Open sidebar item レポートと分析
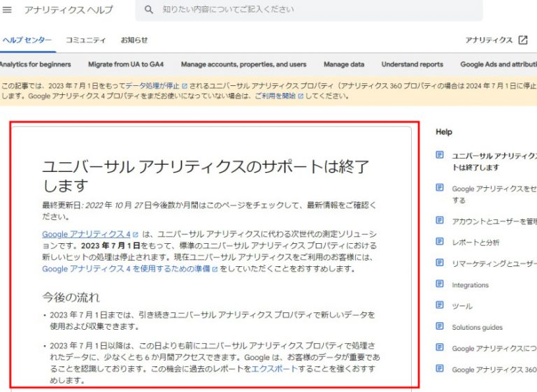This screenshot has width=537, height=392. [475, 242]
